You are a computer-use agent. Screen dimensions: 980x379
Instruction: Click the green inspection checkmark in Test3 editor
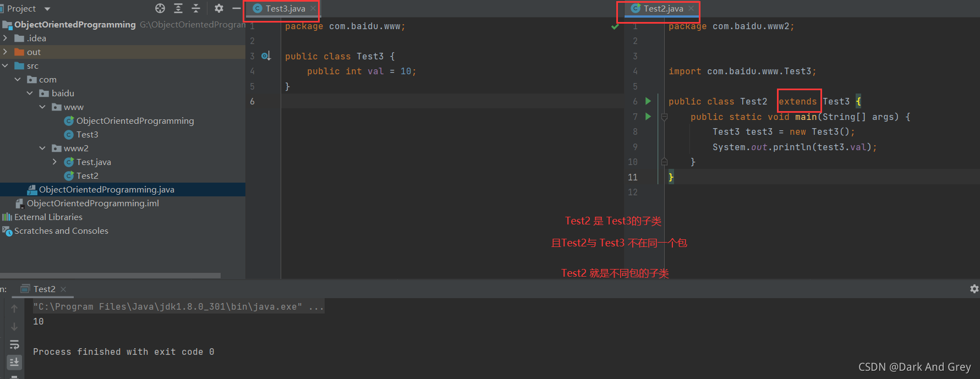[x=615, y=26]
